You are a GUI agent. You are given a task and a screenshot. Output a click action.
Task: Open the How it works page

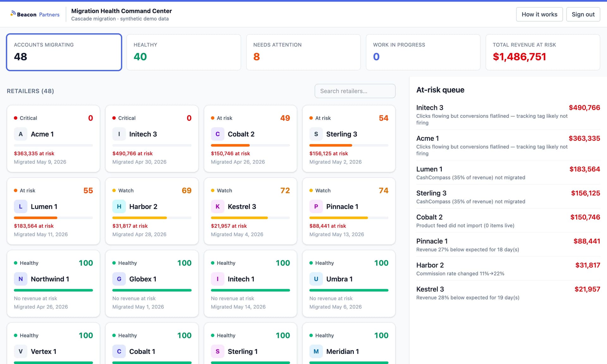pos(539,15)
